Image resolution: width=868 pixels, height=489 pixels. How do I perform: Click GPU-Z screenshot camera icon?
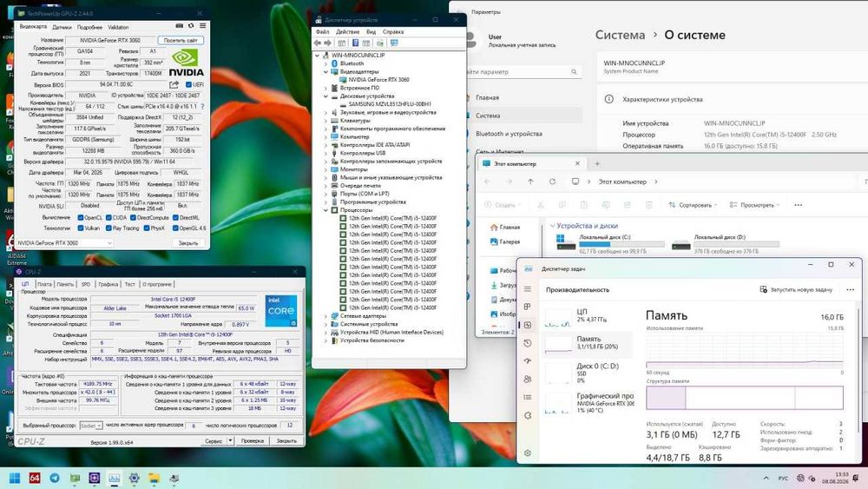point(180,26)
